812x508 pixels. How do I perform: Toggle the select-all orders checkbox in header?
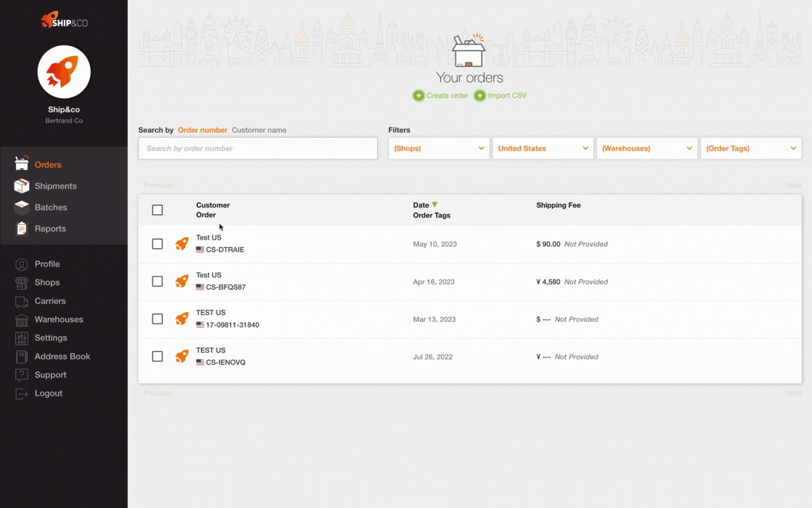pyautogui.click(x=157, y=210)
